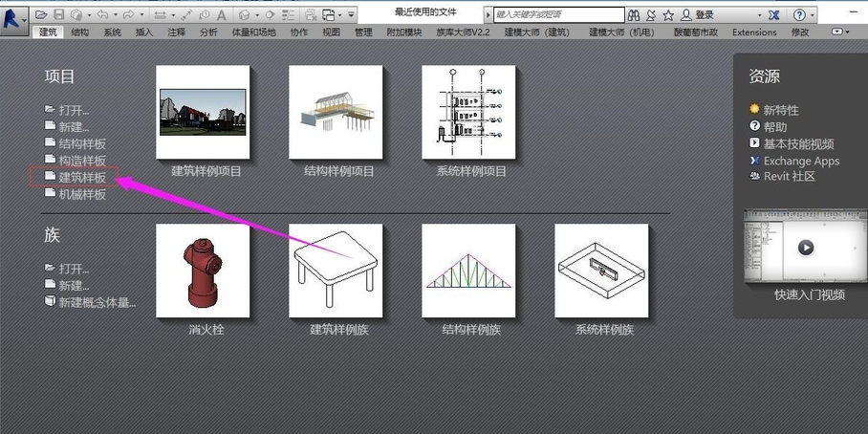Click the Section view icon
This screenshot has width=868, height=434.
270,14
